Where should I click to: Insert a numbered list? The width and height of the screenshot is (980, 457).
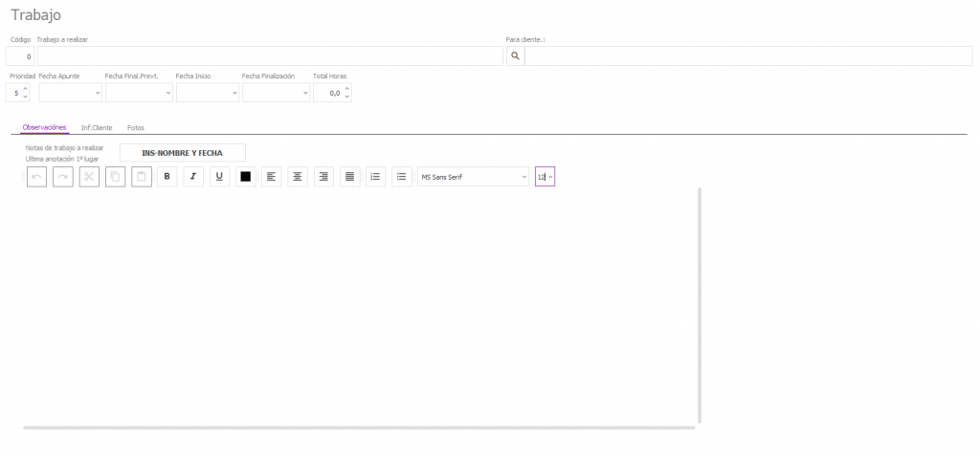(375, 177)
